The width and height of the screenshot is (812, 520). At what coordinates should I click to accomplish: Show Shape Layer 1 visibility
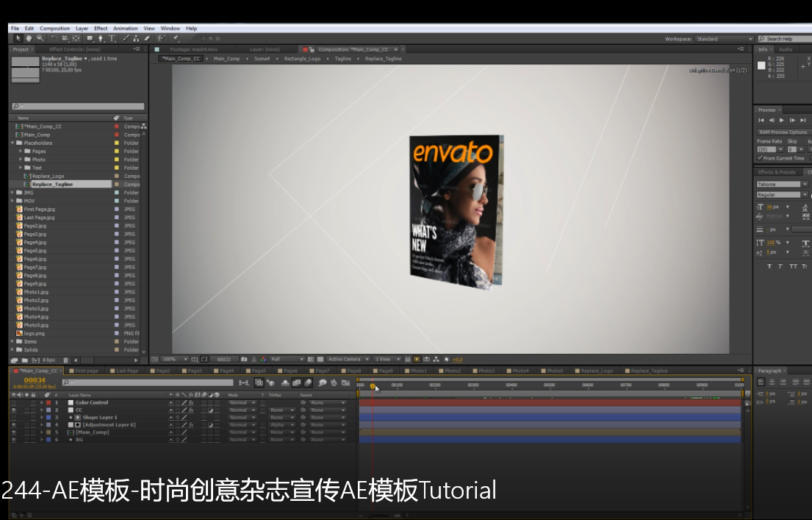point(14,417)
